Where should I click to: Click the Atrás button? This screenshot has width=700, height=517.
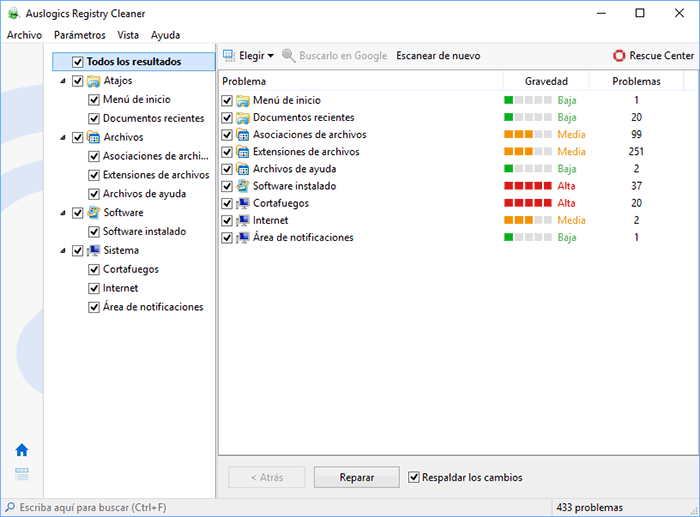pos(267,477)
